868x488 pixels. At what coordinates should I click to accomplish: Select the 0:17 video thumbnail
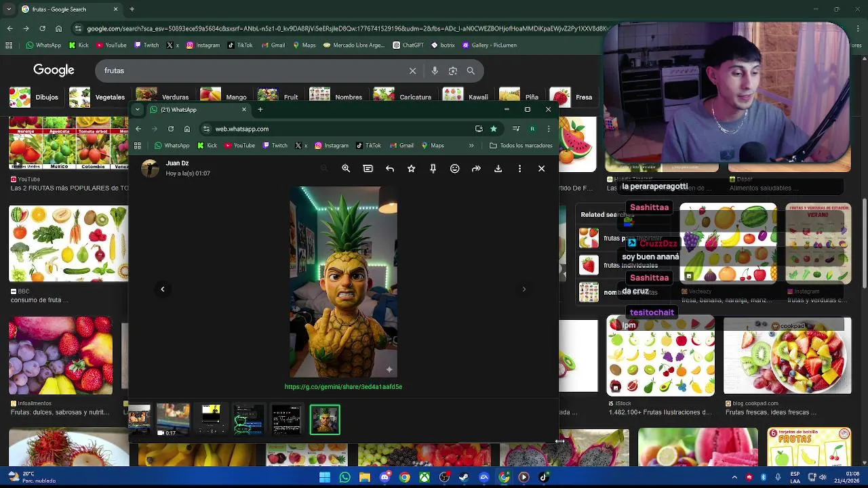tap(173, 420)
